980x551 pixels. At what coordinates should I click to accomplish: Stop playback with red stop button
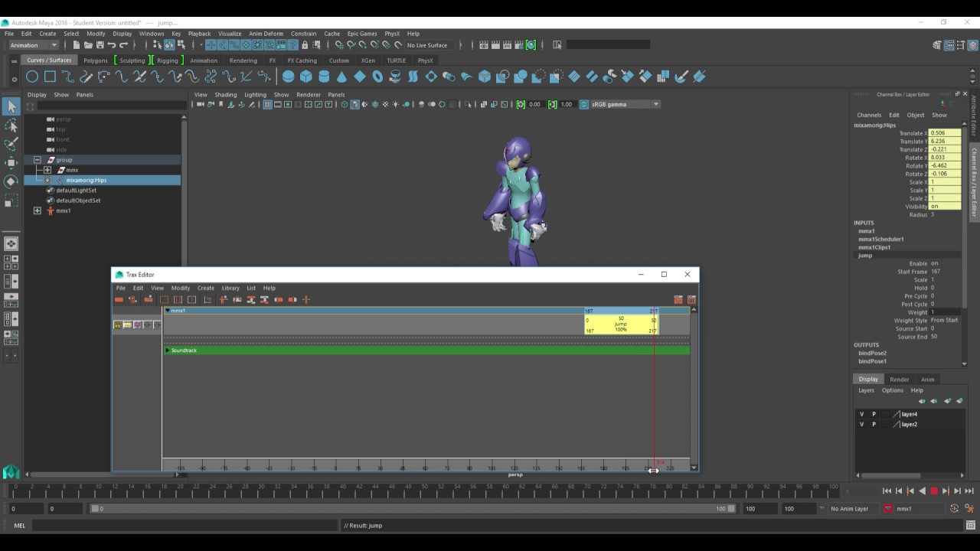pyautogui.click(x=934, y=491)
